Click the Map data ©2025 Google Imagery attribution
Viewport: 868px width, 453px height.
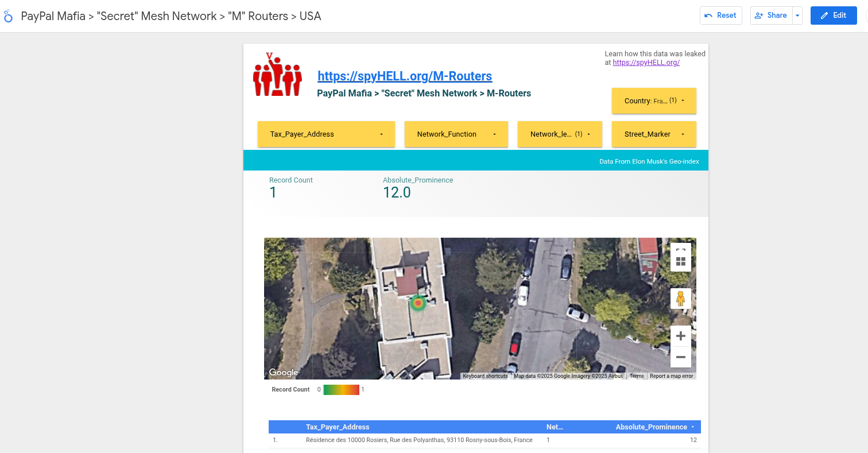click(x=568, y=376)
